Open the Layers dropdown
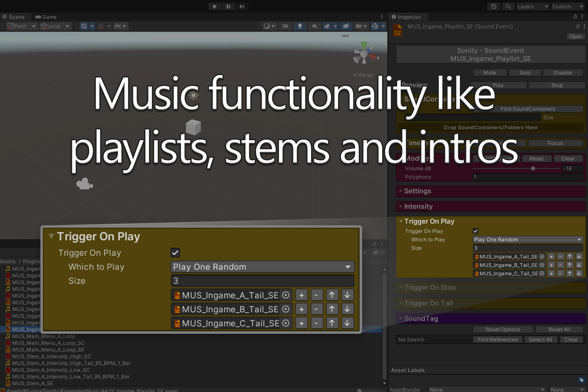 pyautogui.click(x=533, y=6)
